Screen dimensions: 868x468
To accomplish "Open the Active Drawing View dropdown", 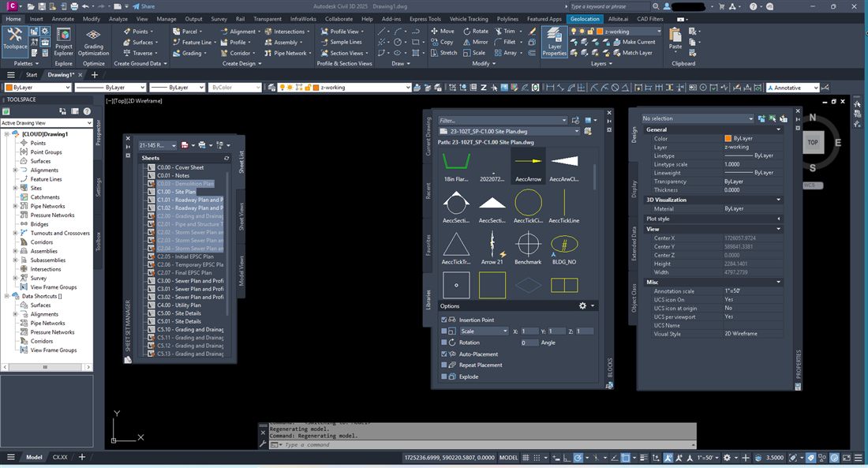I will [47, 123].
